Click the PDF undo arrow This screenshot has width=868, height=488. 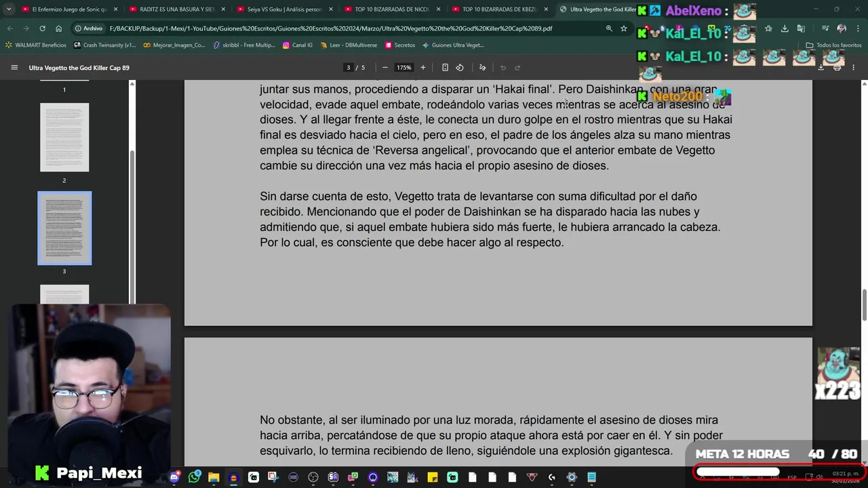point(503,68)
